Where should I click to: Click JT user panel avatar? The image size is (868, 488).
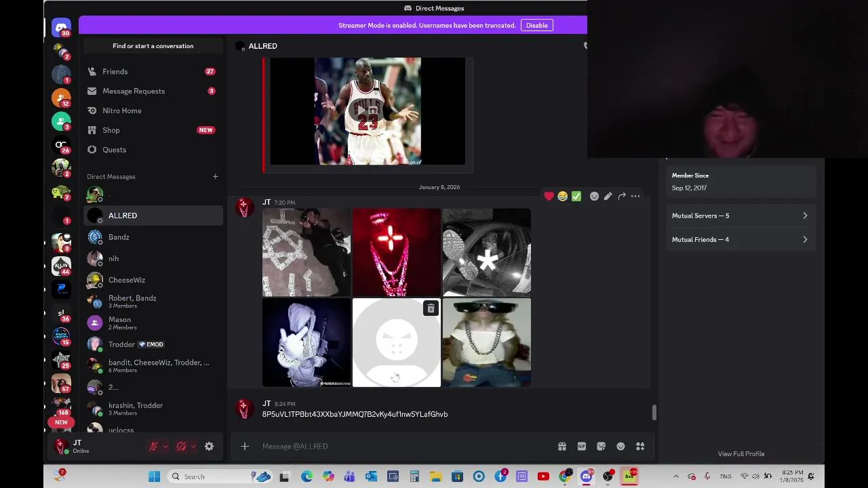61,446
